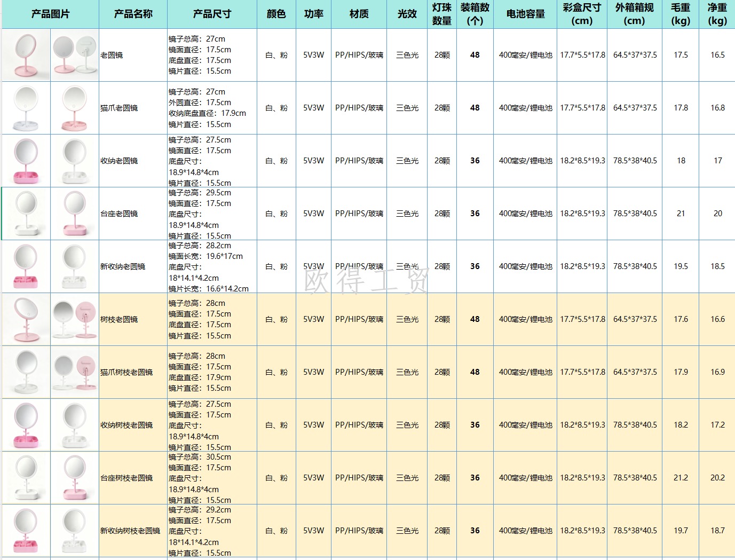Screen dimensions: 735x560
Task: Select the 收纳老圆镜 product name cell
Action: [133, 161]
